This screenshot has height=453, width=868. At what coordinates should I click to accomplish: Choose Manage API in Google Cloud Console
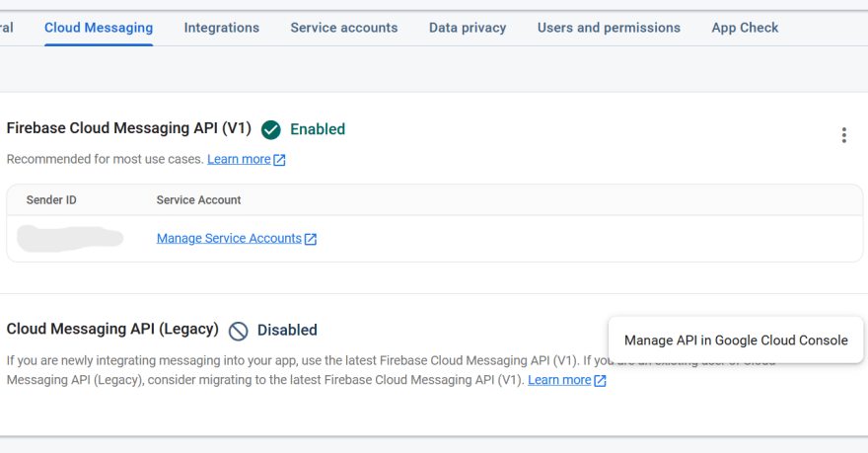click(x=736, y=340)
